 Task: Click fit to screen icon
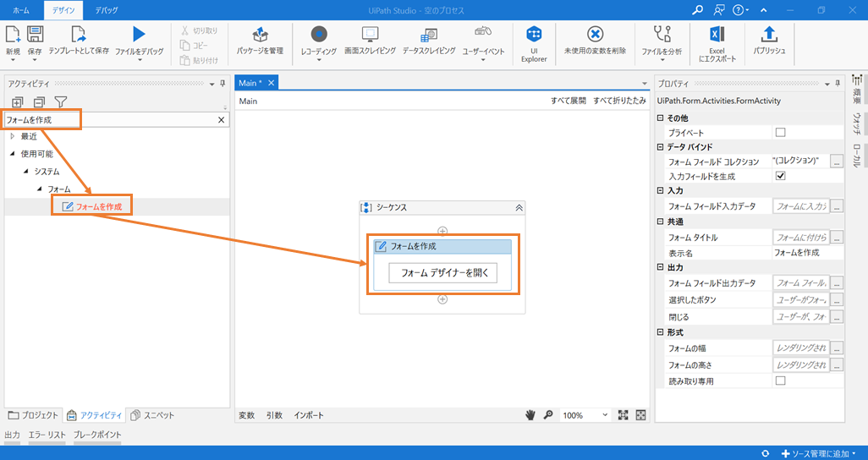[x=624, y=415]
